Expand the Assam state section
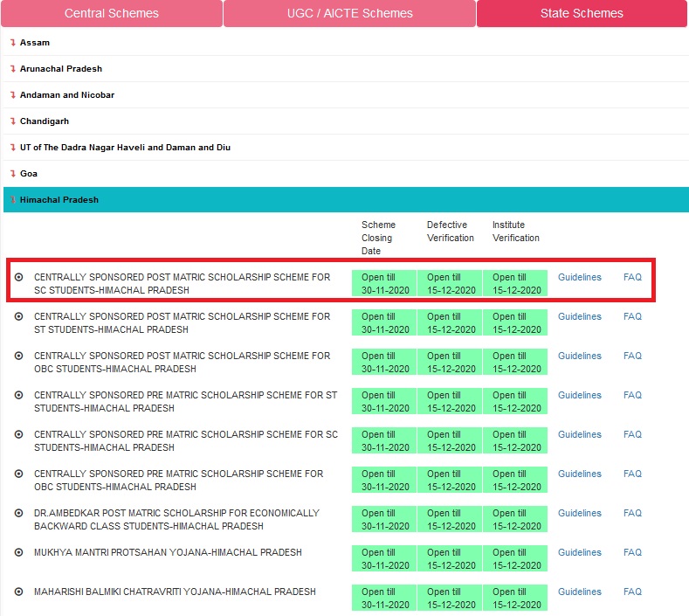 coord(346,43)
